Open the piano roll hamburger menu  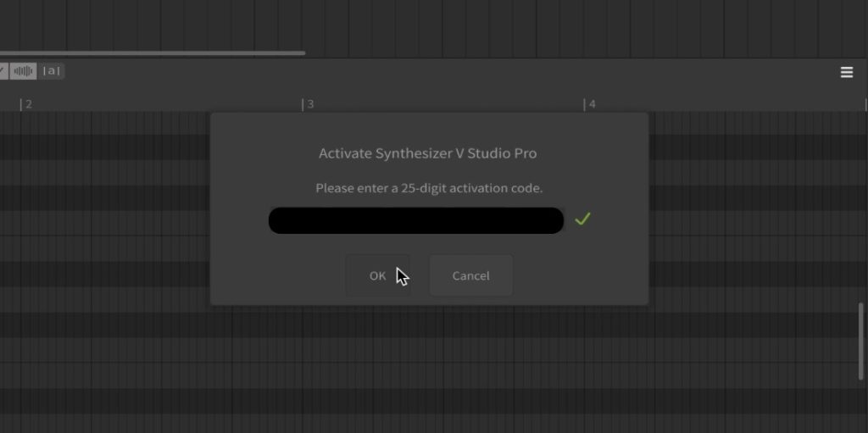pyautogui.click(x=846, y=72)
